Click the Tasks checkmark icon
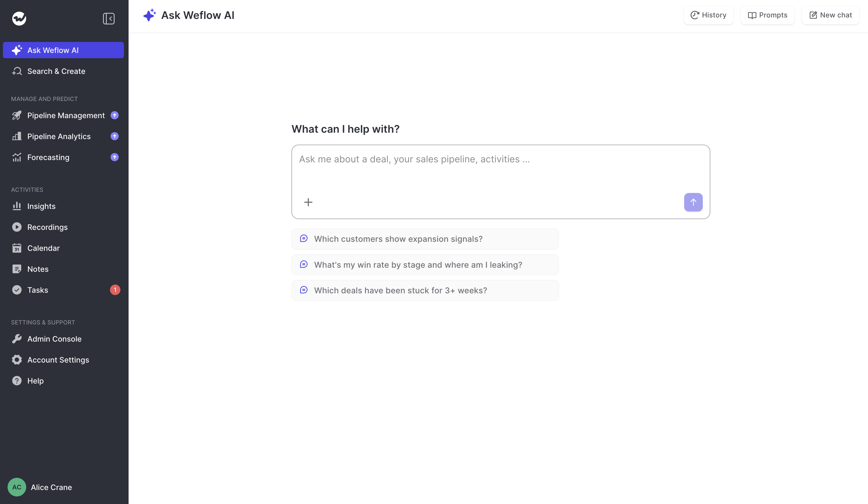The height and width of the screenshot is (504, 868). 17,290
